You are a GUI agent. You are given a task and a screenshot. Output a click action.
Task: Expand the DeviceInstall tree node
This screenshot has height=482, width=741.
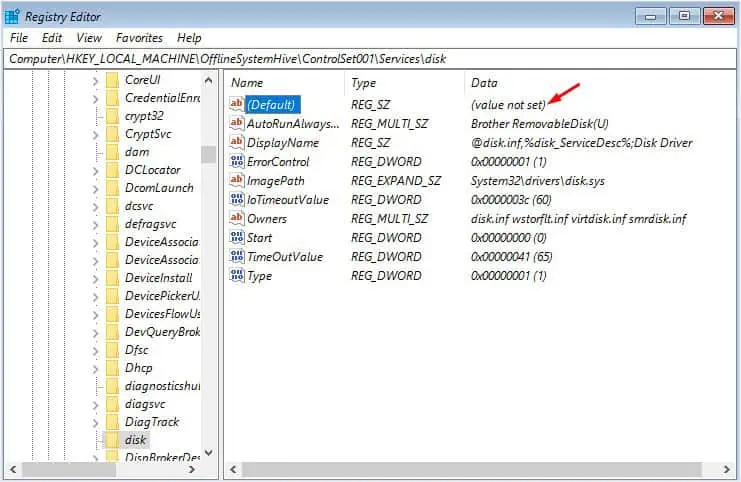95,279
